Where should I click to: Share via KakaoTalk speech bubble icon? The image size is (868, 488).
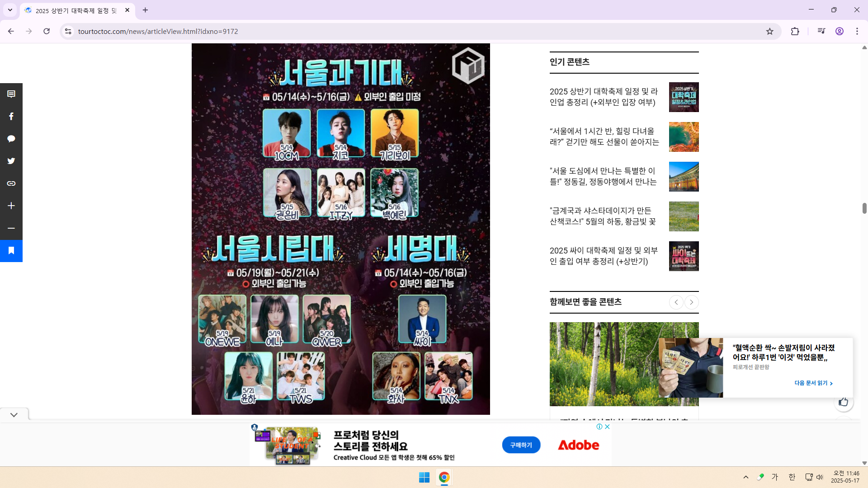pyautogui.click(x=11, y=139)
